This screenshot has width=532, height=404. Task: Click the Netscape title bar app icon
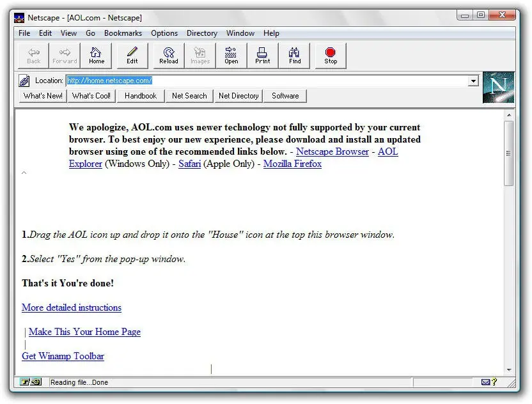[x=19, y=18]
